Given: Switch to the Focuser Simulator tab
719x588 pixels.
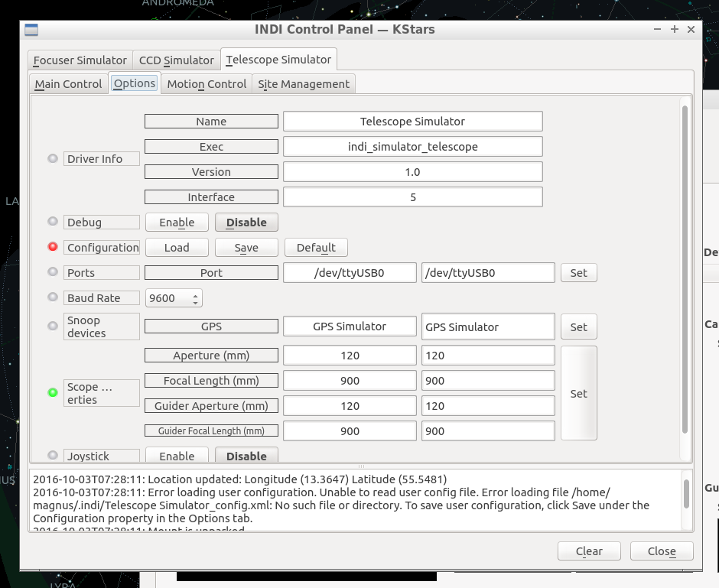Looking at the screenshot, I should coord(80,60).
